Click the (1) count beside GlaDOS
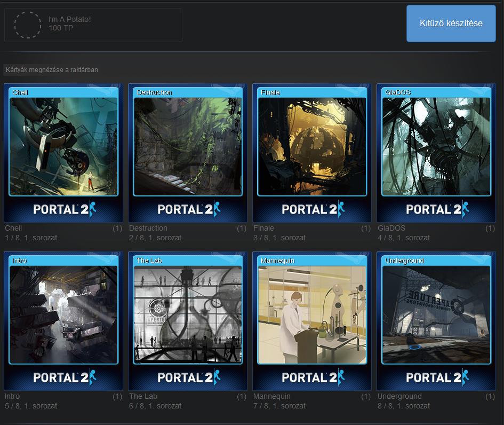The width and height of the screenshot is (504, 425). pos(490,229)
